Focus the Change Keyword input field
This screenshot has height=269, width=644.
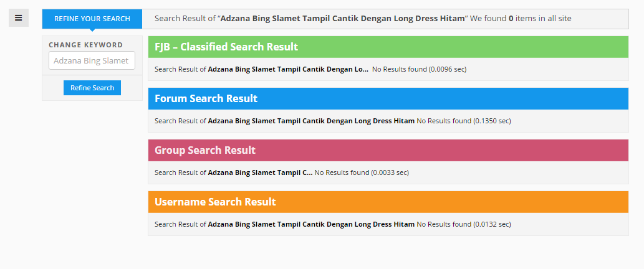92,60
